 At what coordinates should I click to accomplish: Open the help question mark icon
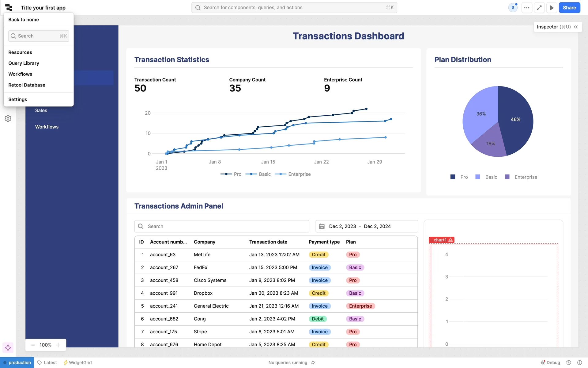(x=579, y=362)
